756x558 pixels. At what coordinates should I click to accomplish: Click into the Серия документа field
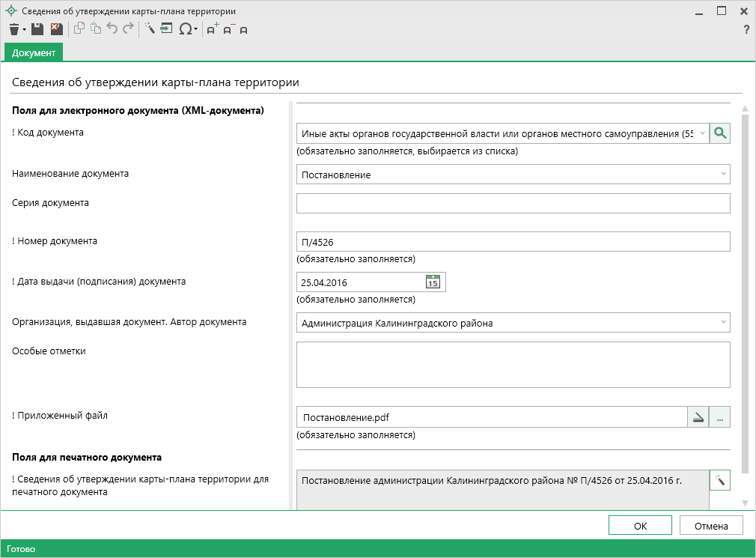coord(513,204)
